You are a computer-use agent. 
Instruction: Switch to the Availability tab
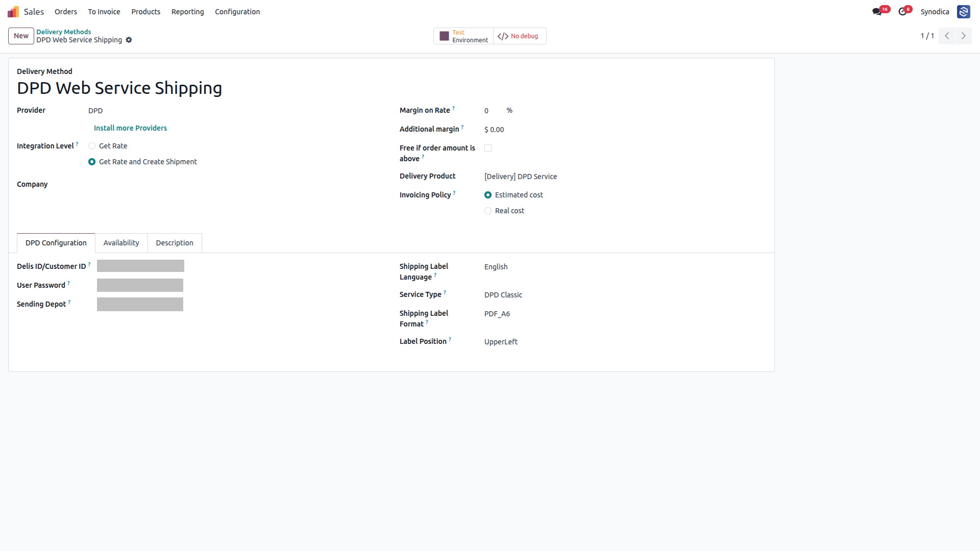pos(121,243)
